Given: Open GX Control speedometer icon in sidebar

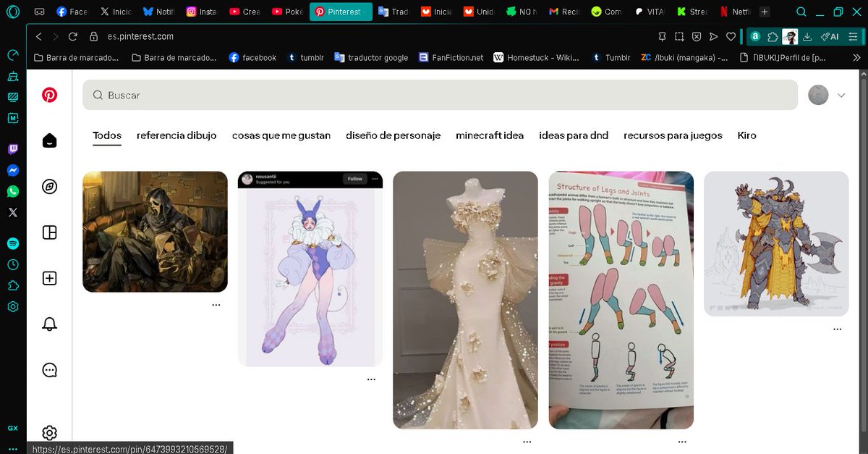Looking at the screenshot, I should pyautogui.click(x=13, y=55).
